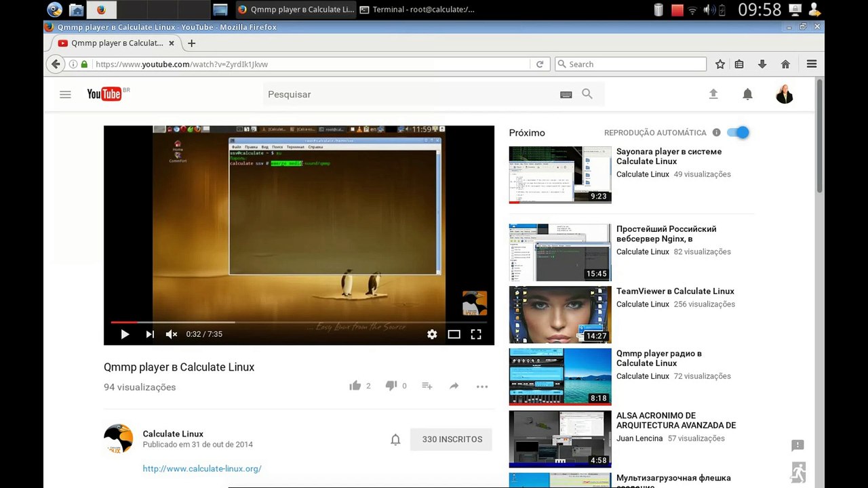
Task: Skip to the next video
Action: [x=150, y=334]
